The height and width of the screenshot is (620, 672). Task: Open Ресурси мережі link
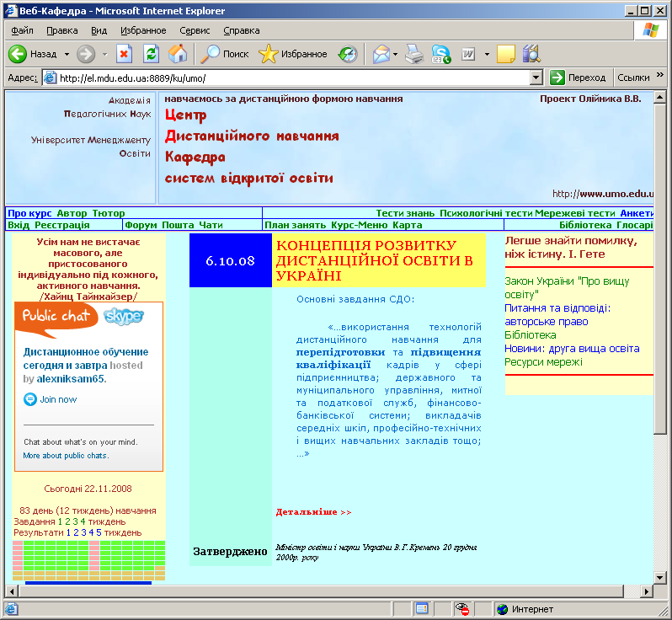pos(543,362)
